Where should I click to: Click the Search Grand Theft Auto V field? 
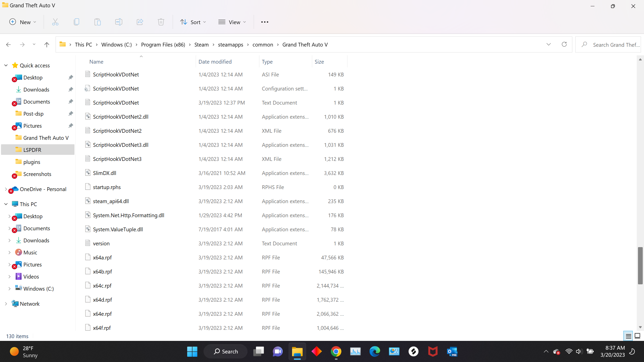614,44
